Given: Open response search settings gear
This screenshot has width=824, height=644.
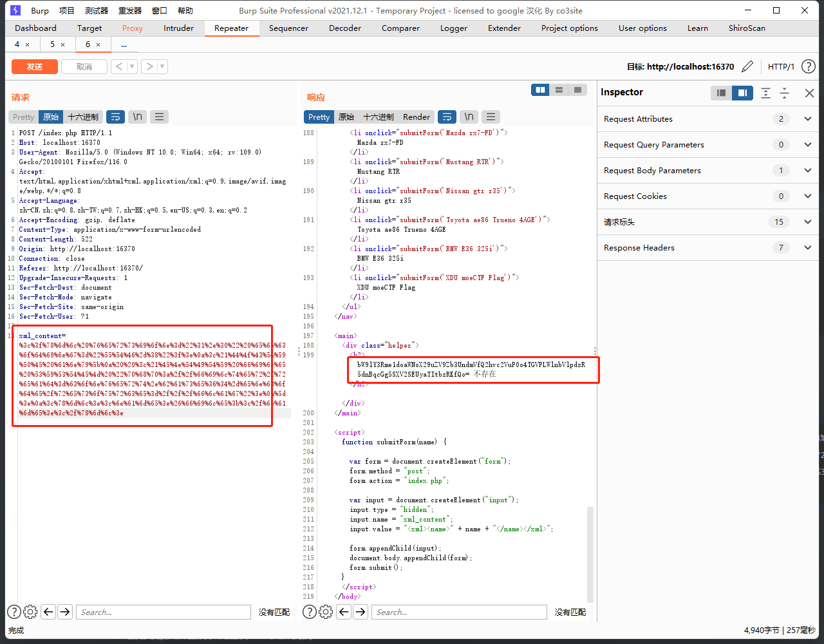Looking at the screenshot, I should (x=326, y=612).
